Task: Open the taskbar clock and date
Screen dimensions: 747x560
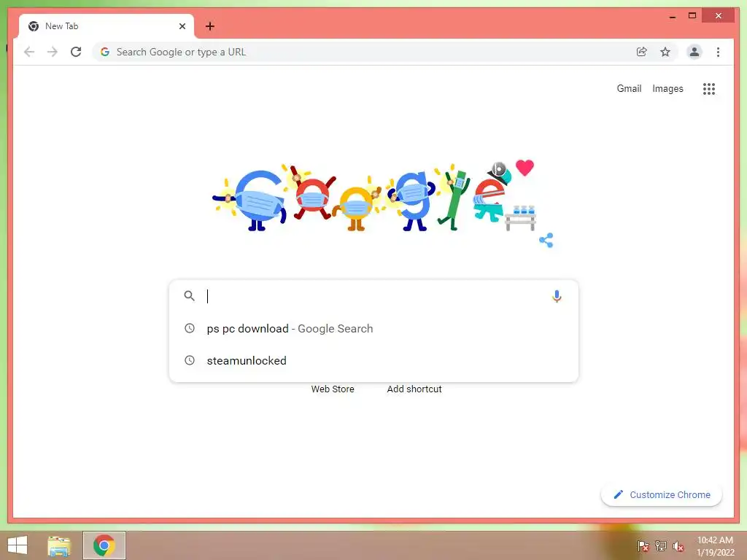Action: [715, 546]
